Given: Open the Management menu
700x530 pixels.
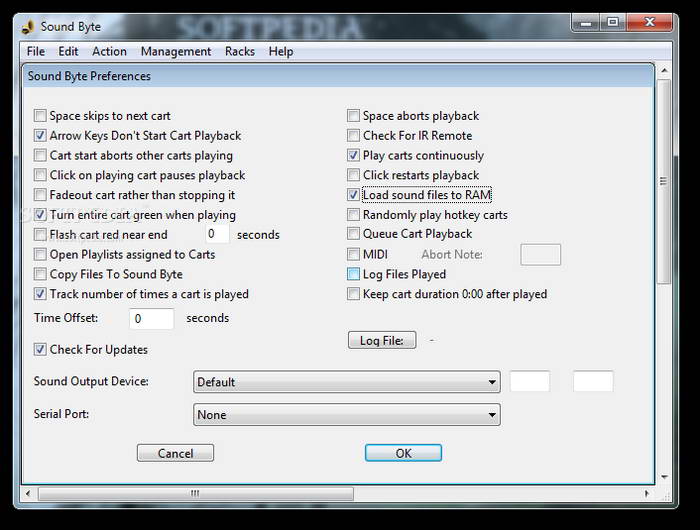Looking at the screenshot, I should click(x=176, y=51).
